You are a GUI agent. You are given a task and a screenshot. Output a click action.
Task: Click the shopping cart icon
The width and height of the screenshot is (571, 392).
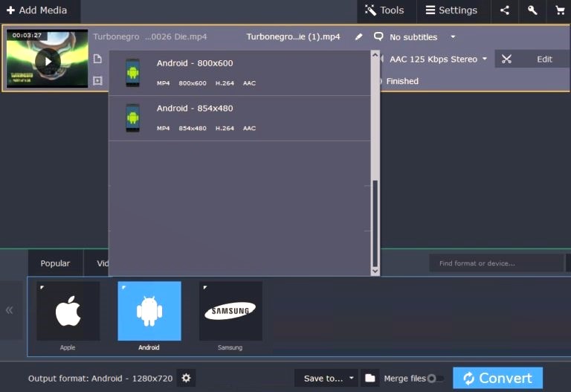click(x=560, y=10)
